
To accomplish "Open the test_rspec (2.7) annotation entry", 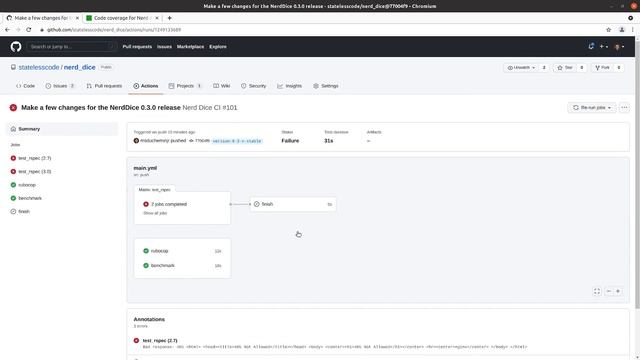I will click(x=160, y=340).
